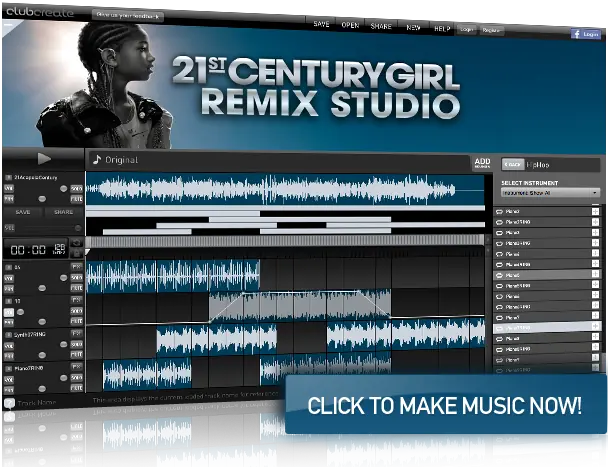Add the gray-highlighted instrument row

point(595,274)
